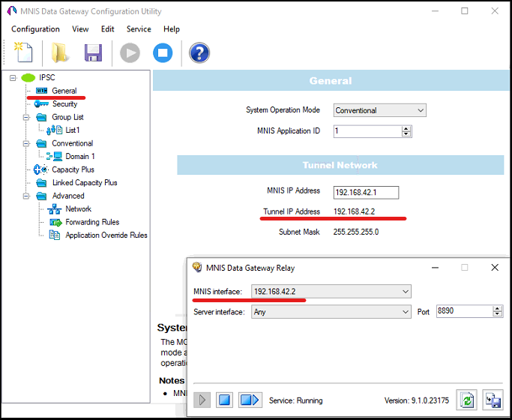Screen dimensions: 512x420
Task: Click the Version: 9.1.0.23175 text
Action: pyautogui.click(x=416, y=400)
